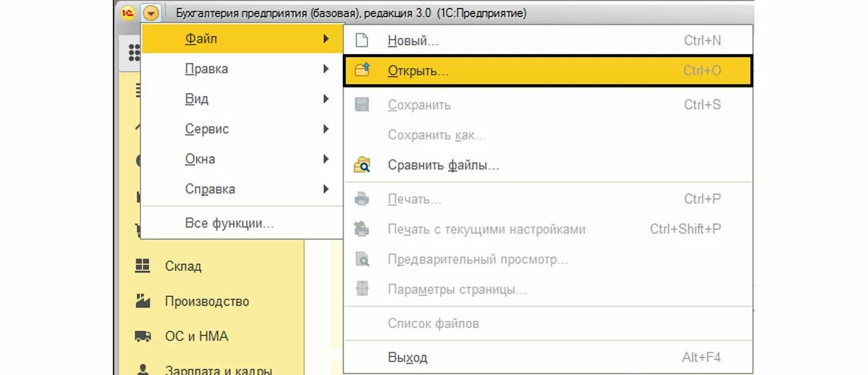
Task: Click the Зарплата и кадры person icon
Action: tap(142, 370)
